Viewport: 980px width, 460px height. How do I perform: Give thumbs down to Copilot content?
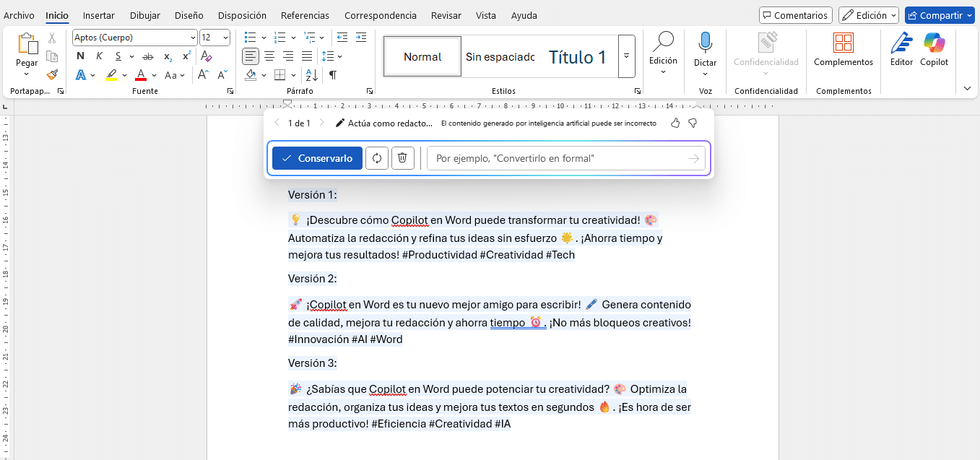(x=693, y=123)
